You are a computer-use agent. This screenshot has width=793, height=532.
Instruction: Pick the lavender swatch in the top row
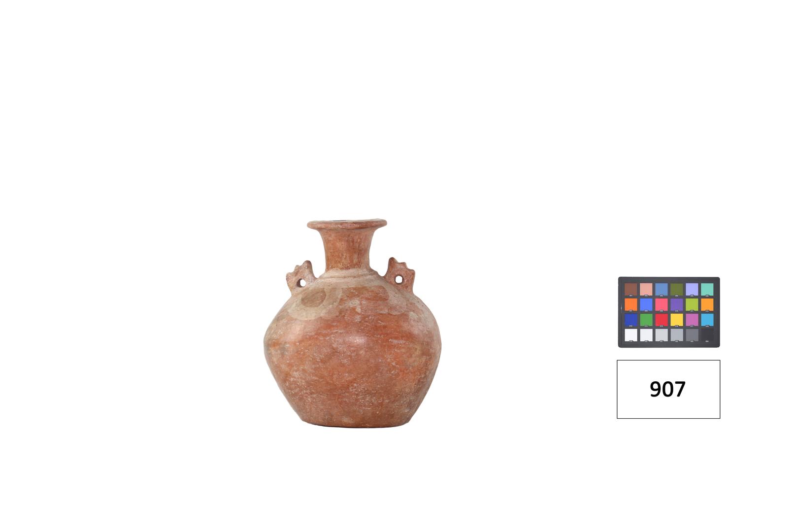pos(692,289)
